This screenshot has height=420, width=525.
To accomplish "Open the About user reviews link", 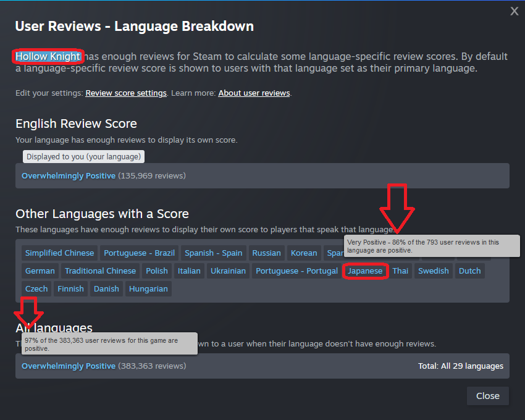I will pos(254,93).
